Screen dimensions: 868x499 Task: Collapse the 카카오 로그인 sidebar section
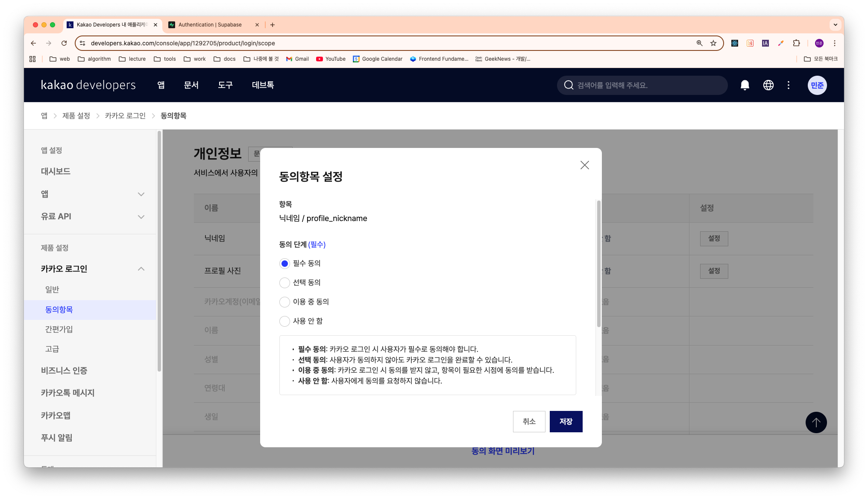pyautogui.click(x=141, y=269)
